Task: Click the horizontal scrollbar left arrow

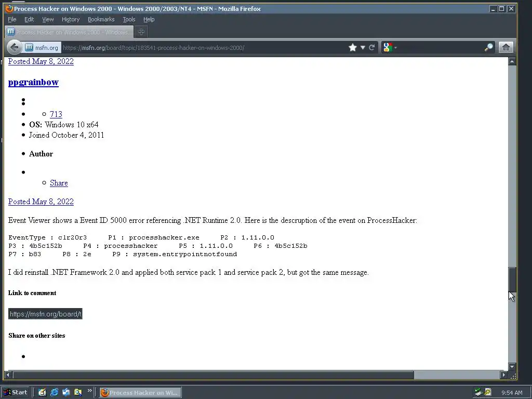Action: point(8,375)
